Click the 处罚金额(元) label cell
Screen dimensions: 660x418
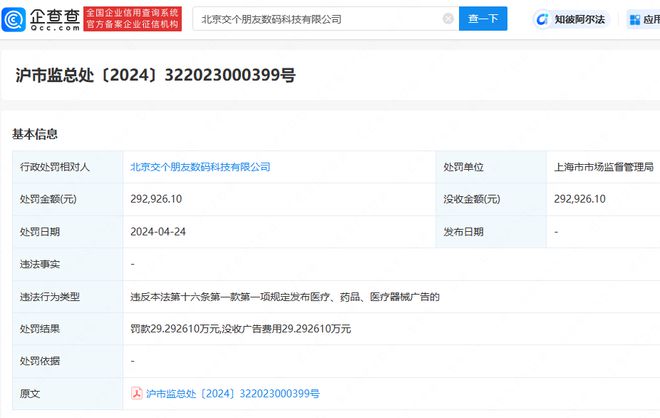point(68,199)
